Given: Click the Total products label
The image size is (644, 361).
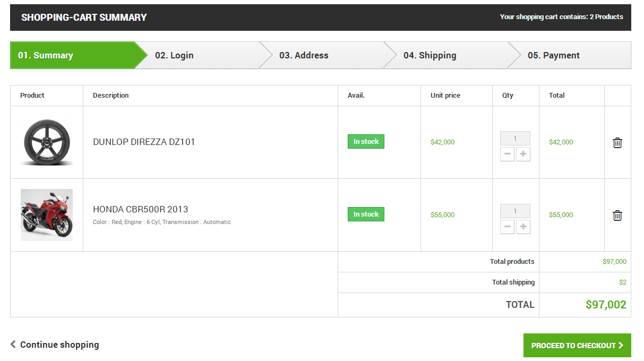Looking at the screenshot, I should (x=512, y=262).
